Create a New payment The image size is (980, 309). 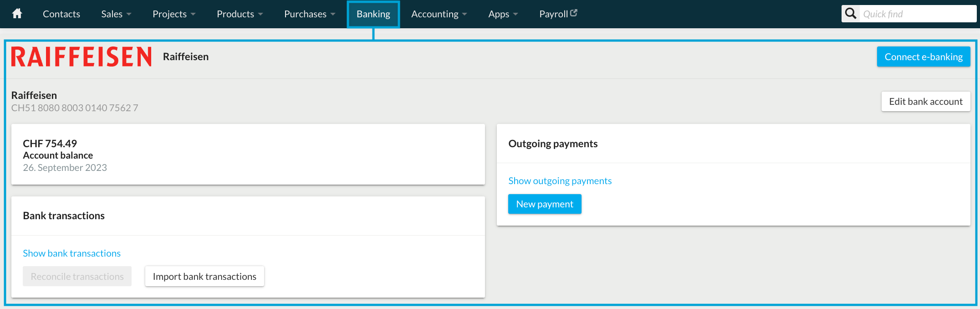[545, 204]
